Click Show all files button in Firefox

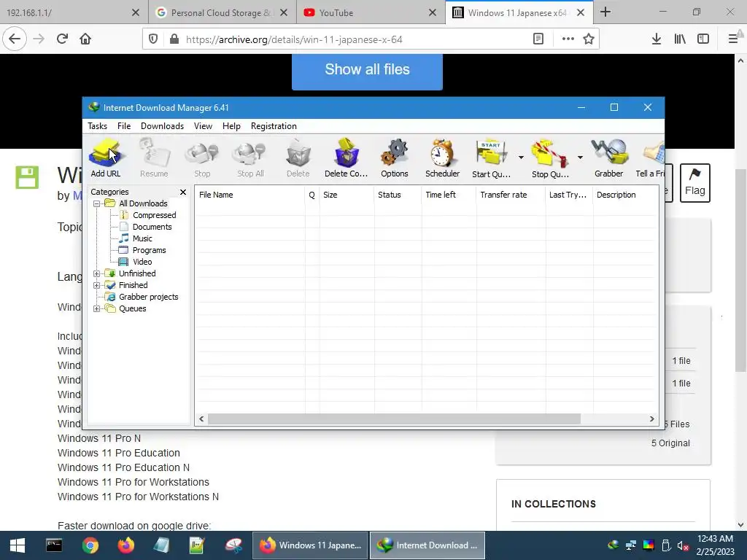pos(368,71)
